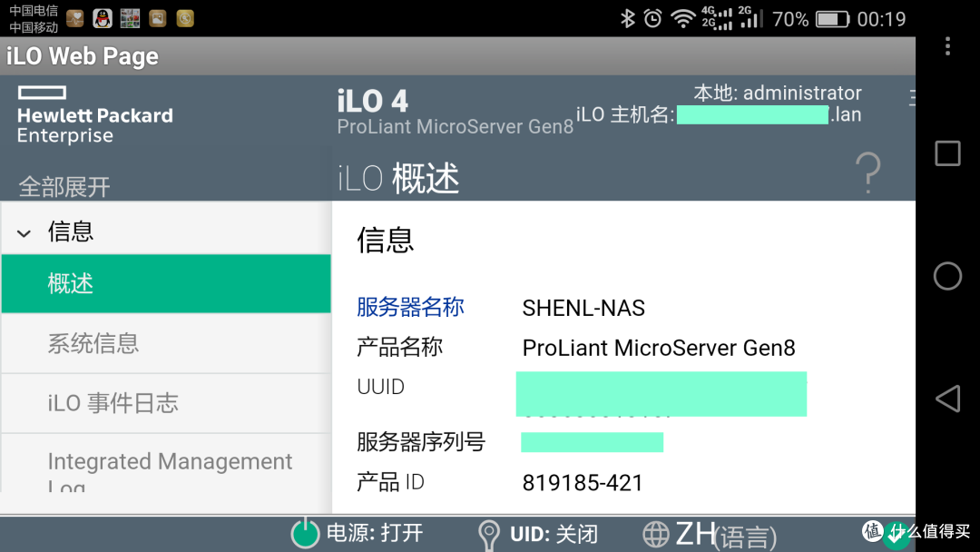980x552 pixels.
Task: Click the SHENL-NAS server name value
Action: 583,308
